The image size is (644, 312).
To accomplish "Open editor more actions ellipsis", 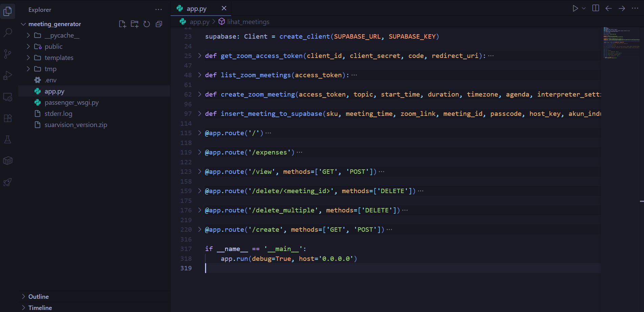I will click(635, 8).
